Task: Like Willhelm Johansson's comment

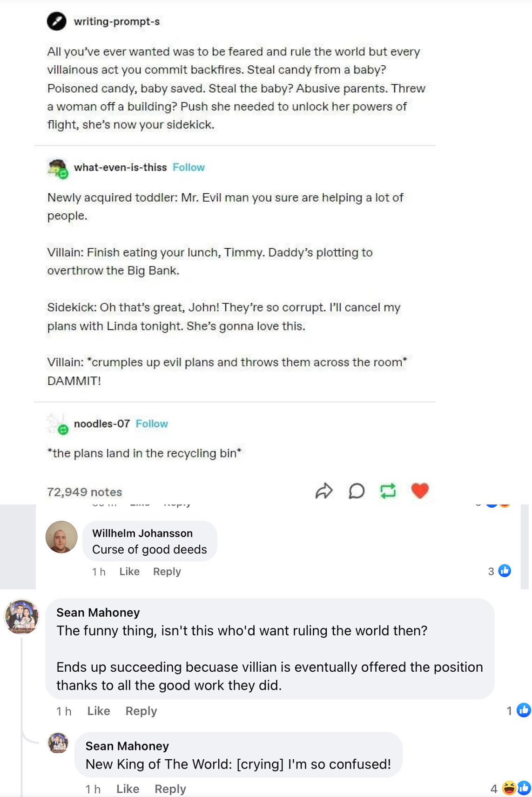Action: tap(129, 572)
